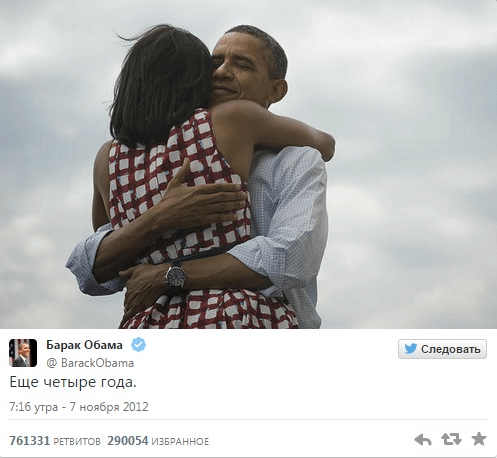Click the tweet text Еще четыре года.
Screen dimensions: 497x458
pyautogui.click(x=73, y=382)
